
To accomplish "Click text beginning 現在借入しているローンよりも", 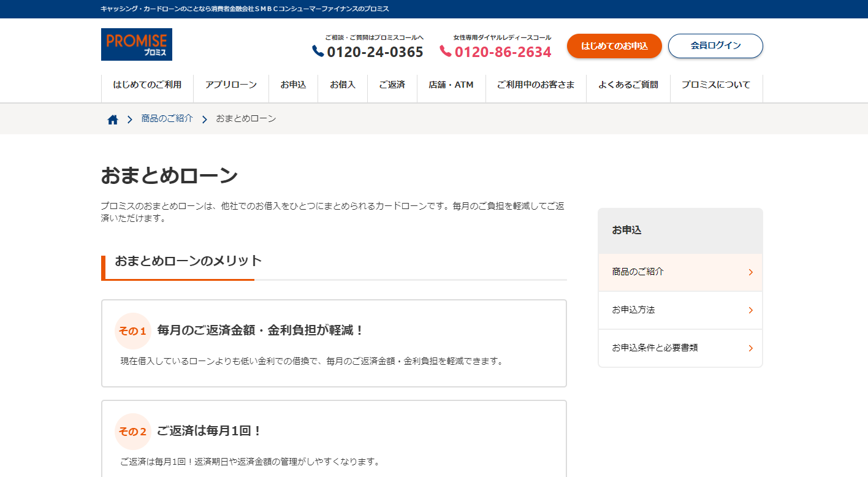I will click(312, 362).
